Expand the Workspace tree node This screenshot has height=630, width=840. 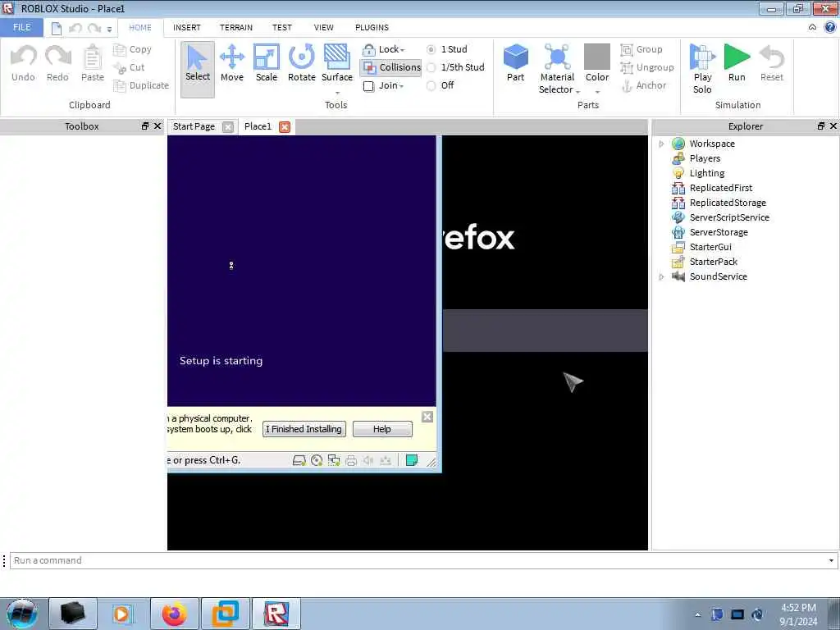(x=662, y=144)
